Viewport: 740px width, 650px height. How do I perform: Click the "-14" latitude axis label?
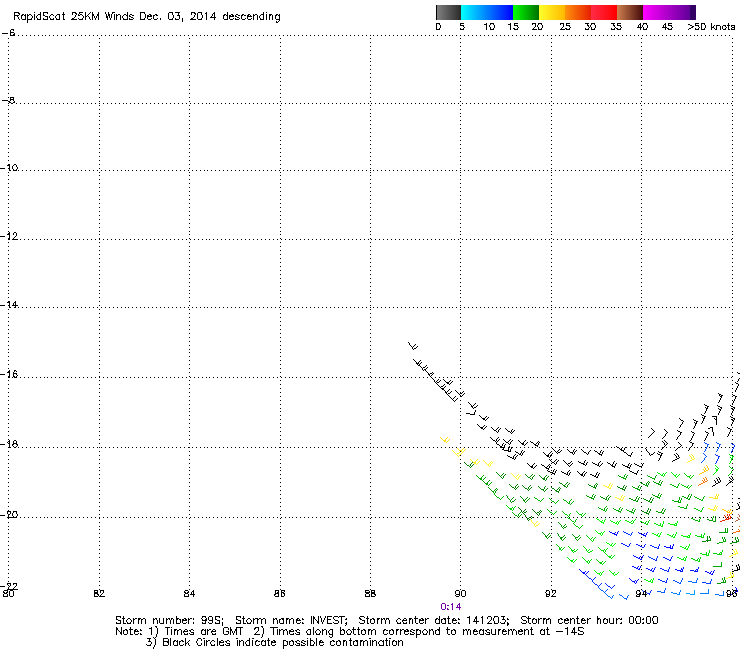tap(10, 305)
